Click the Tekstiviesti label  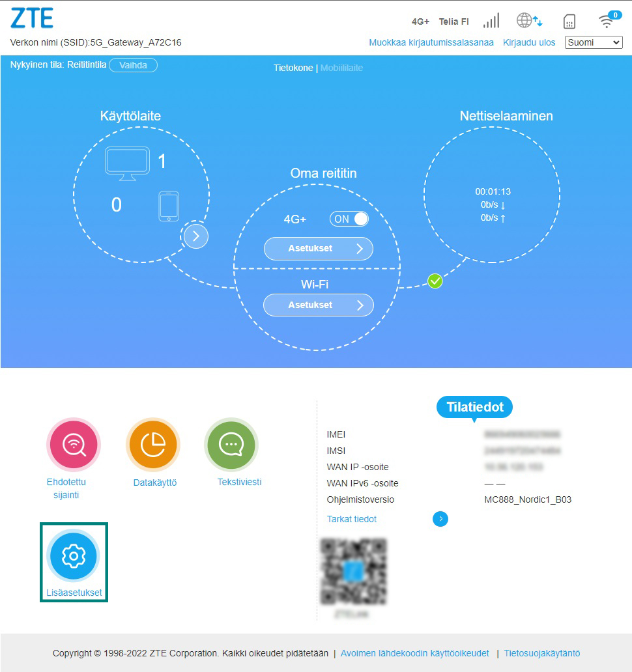point(239,482)
